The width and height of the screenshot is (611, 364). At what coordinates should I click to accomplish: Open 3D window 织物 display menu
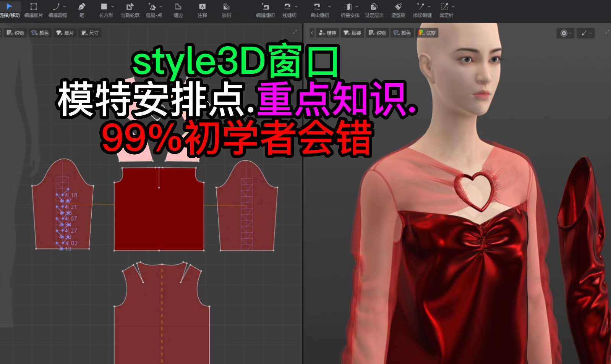(x=377, y=33)
